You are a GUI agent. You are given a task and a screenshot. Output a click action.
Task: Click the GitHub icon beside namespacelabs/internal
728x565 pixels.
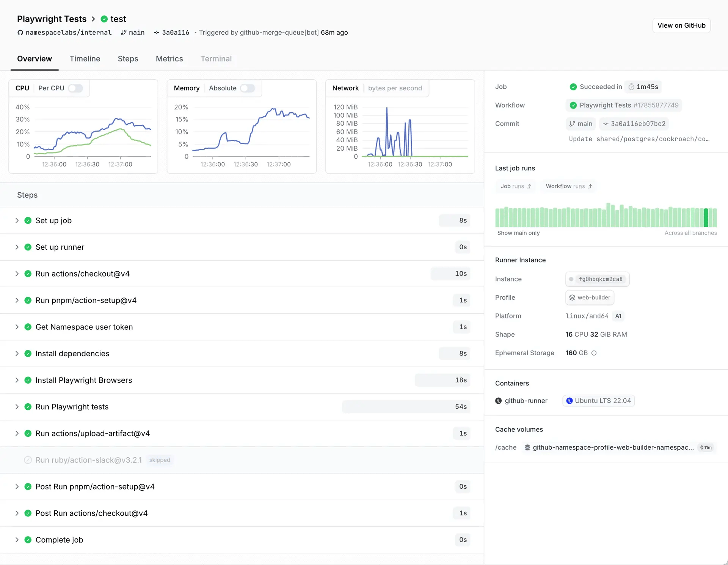coord(20,33)
